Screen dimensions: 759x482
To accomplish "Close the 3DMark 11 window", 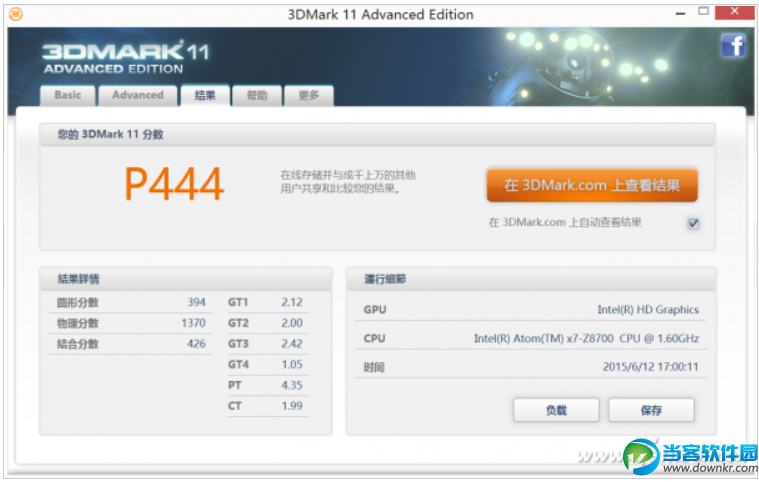I will click(735, 12).
